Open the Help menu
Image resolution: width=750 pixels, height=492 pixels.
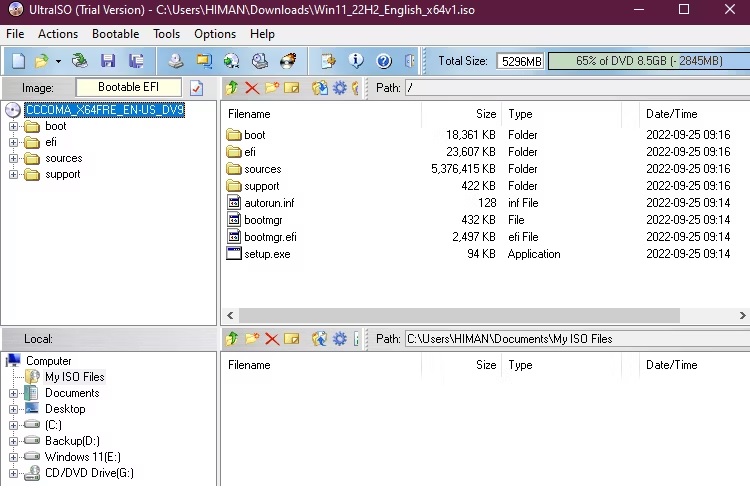[262, 34]
